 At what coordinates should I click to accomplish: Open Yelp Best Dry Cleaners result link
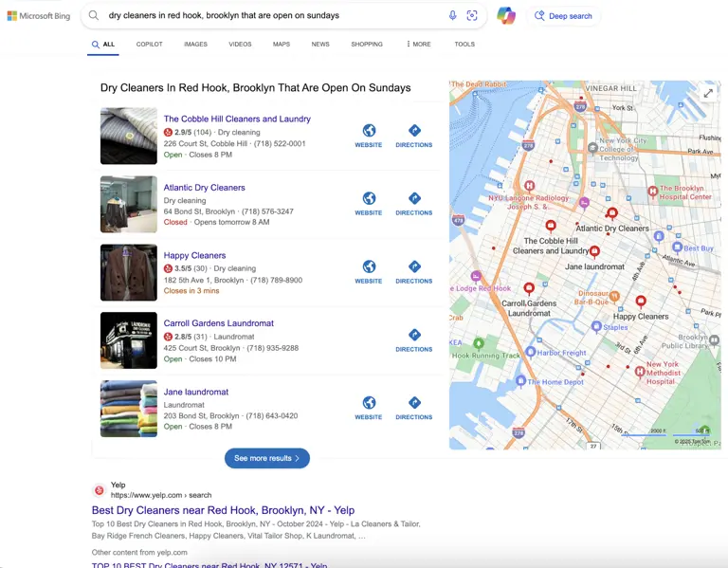[223, 510]
